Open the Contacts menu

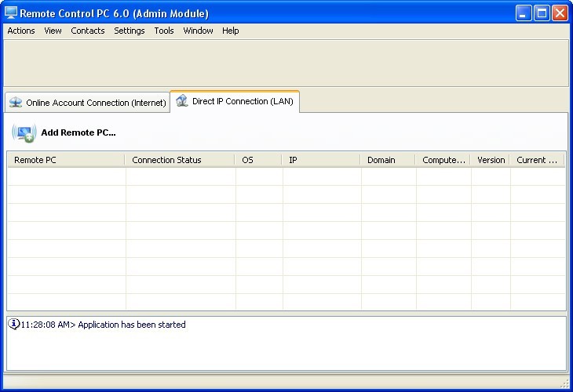(88, 31)
